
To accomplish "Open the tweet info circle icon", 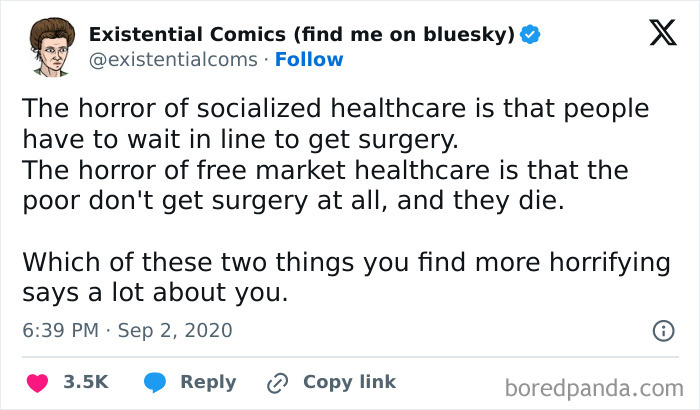I will (662, 330).
